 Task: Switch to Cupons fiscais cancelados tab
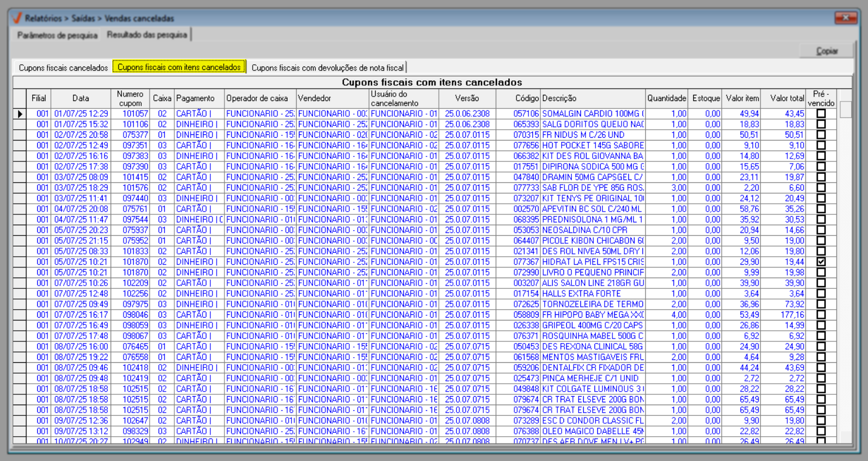pos(63,68)
